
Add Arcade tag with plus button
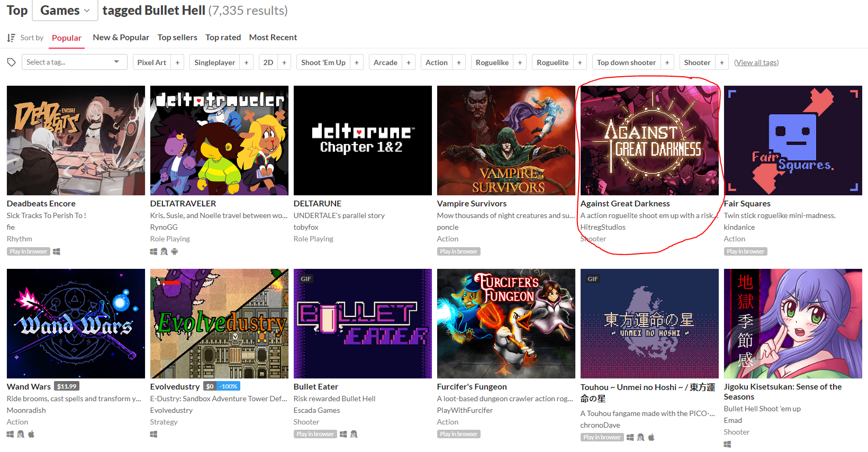pyautogui.click(x=409, y=62)
